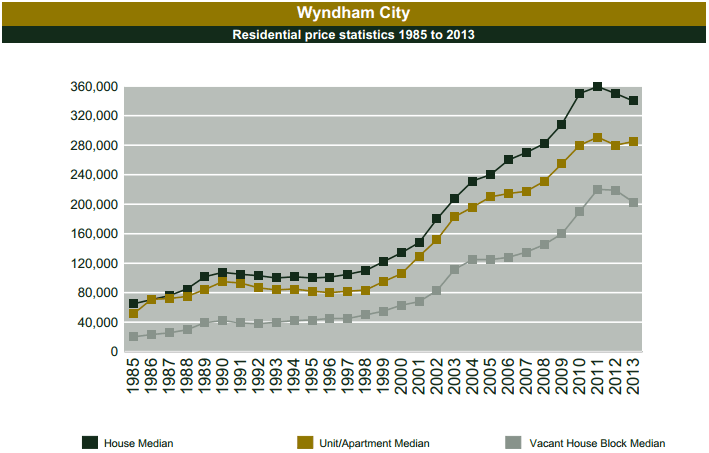The height and width of the screenshot is (453, 709).
Task: Click the Vacant House Block Median legend swatch
Action: 513,443
